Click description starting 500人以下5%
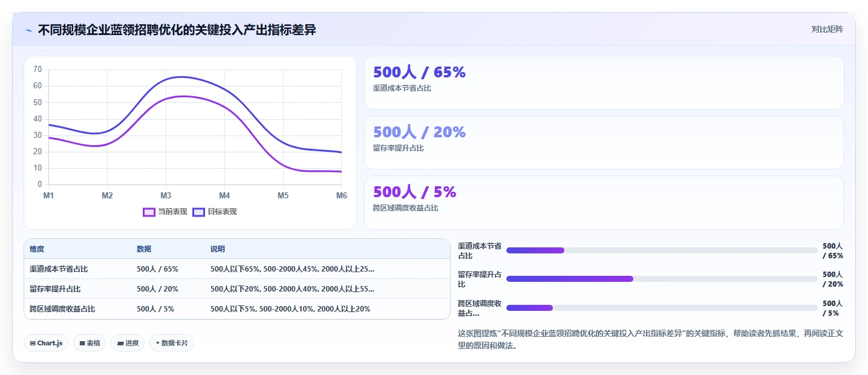Screen dimensions: 868x375 click(x=290, y=309)
